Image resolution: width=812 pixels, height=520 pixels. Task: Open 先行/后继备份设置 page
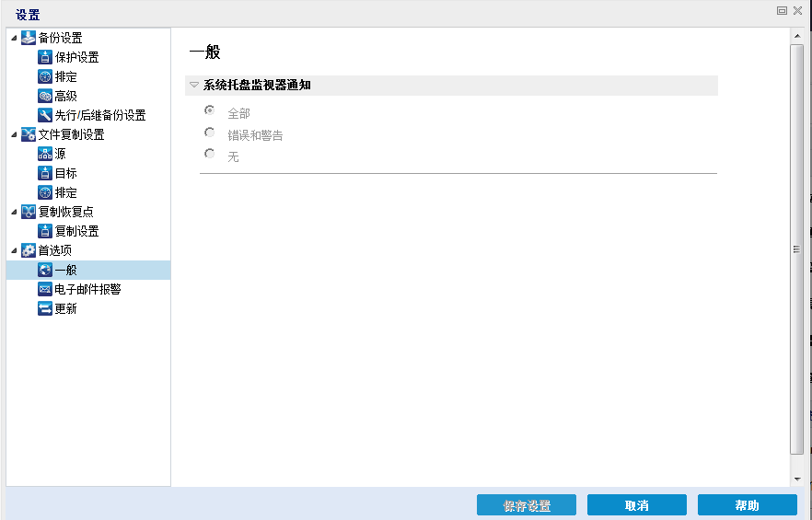pos(100,115)
